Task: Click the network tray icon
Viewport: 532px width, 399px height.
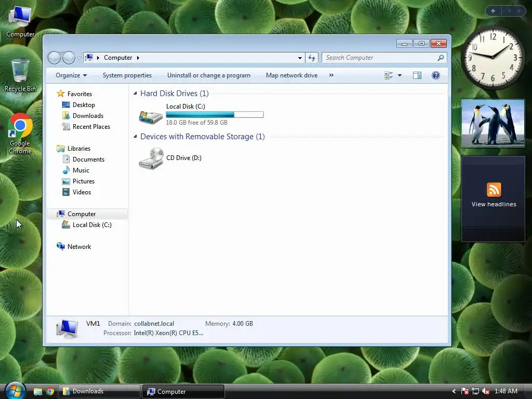Action: tap(475, 391)
